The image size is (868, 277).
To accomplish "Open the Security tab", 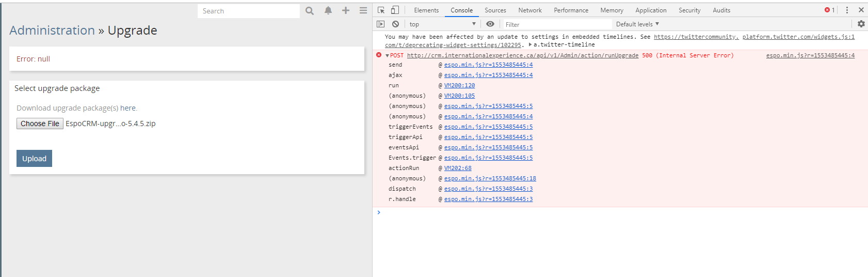I will (689, 10).
